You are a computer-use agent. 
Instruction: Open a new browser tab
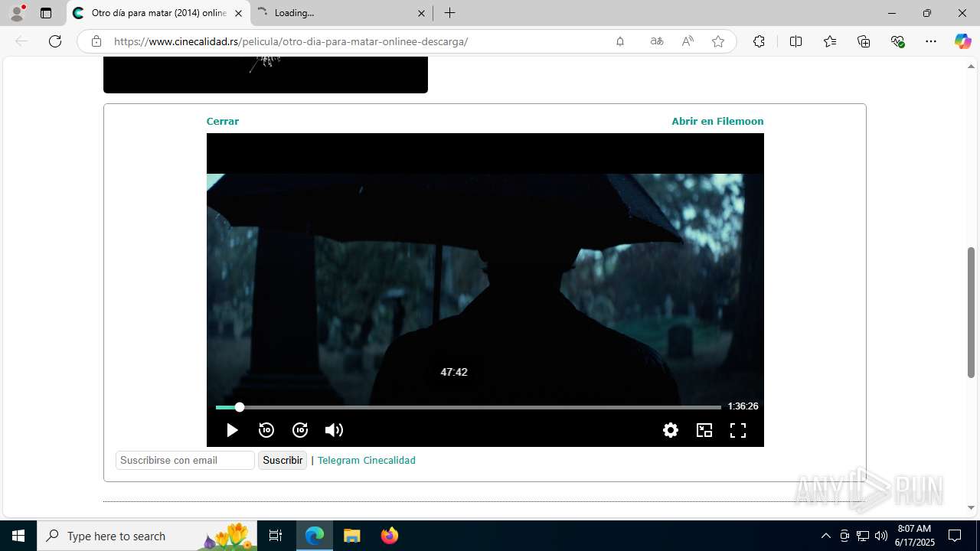point(450,13)
